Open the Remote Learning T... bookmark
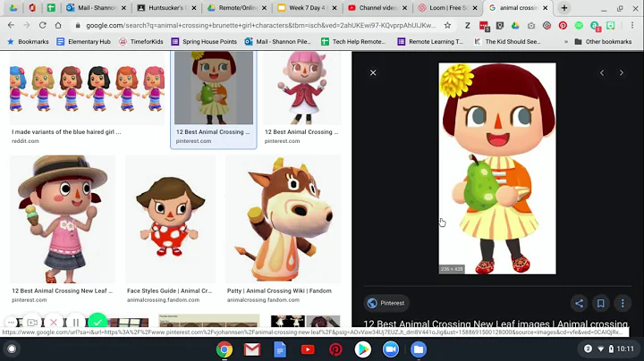The height and width of the screenshot is (361, 644). point(430,41)
